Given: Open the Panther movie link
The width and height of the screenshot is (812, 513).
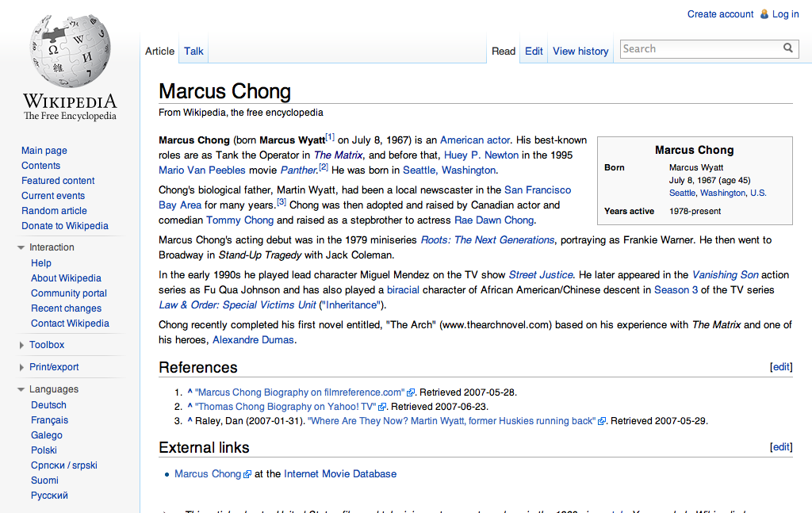Looking at the screenshot, I should click(x=298, y=170).
